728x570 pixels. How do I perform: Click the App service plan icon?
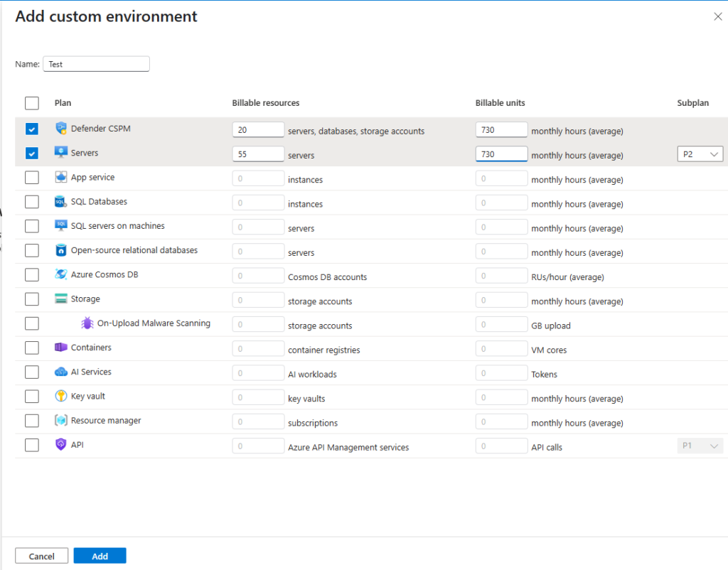pos(61,177)
